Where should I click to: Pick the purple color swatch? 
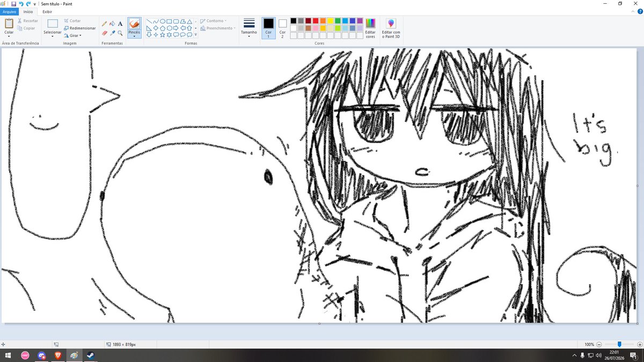point(360,21)
